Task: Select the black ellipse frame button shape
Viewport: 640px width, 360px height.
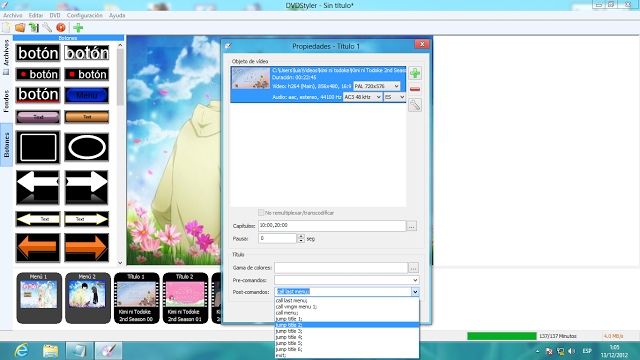Action: (x=87, y=147)
